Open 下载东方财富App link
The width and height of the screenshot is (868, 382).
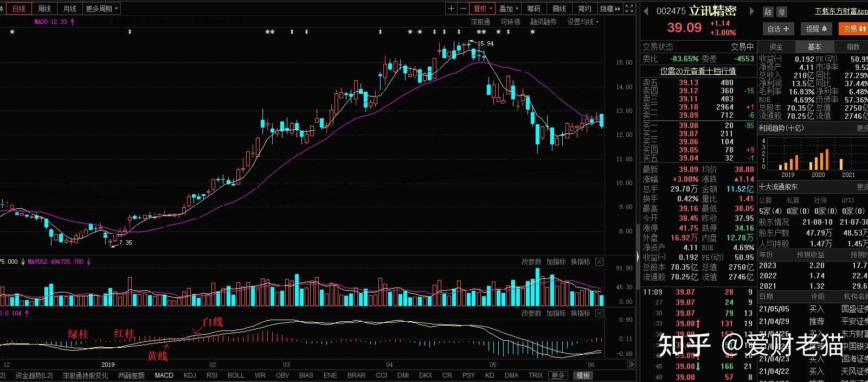841,11
